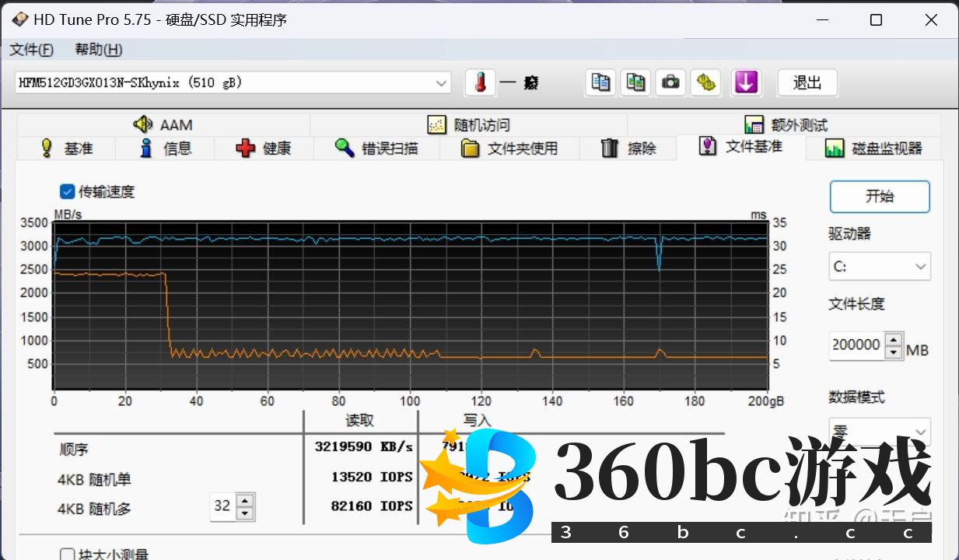The width and height of the screenshot is (959, 560).
Task: Open the 随机访问 tab
Action: pos(469,124)
